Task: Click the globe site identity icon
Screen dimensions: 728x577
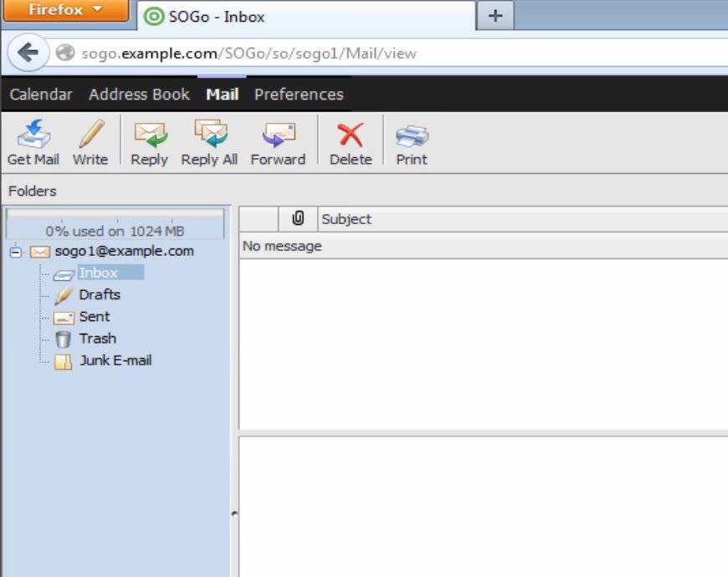Action: tap(65, 53)
